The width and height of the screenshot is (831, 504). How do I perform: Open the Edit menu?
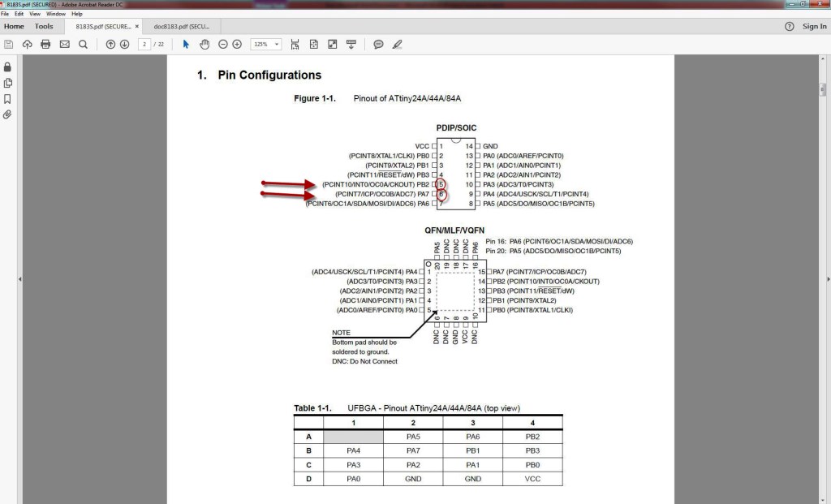pyautogui.click(x=19, y=14)
